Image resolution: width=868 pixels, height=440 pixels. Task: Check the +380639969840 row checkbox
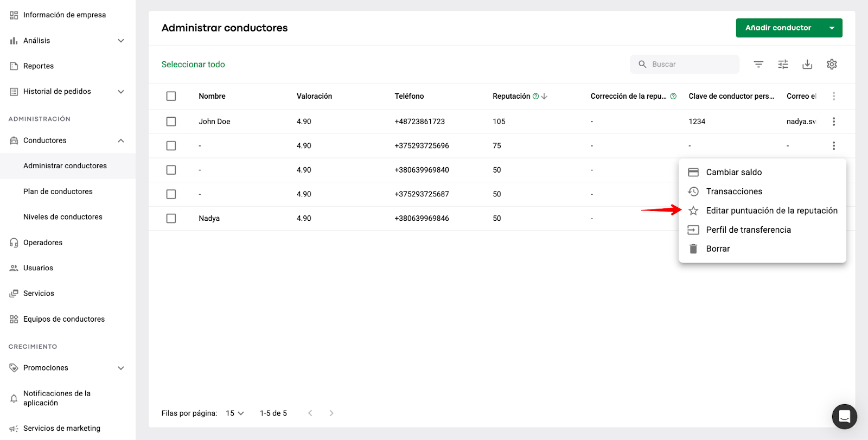[x=171, y=170]
